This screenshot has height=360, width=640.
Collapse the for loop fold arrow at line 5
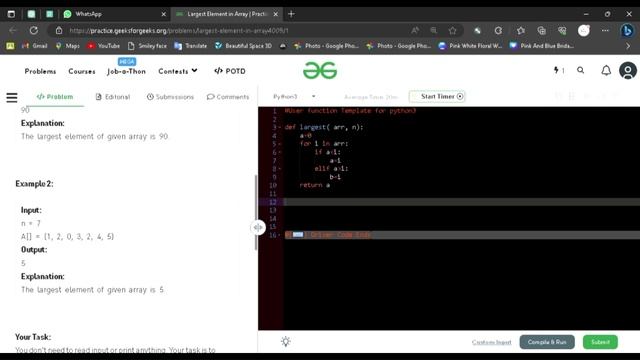click(280, 144)
